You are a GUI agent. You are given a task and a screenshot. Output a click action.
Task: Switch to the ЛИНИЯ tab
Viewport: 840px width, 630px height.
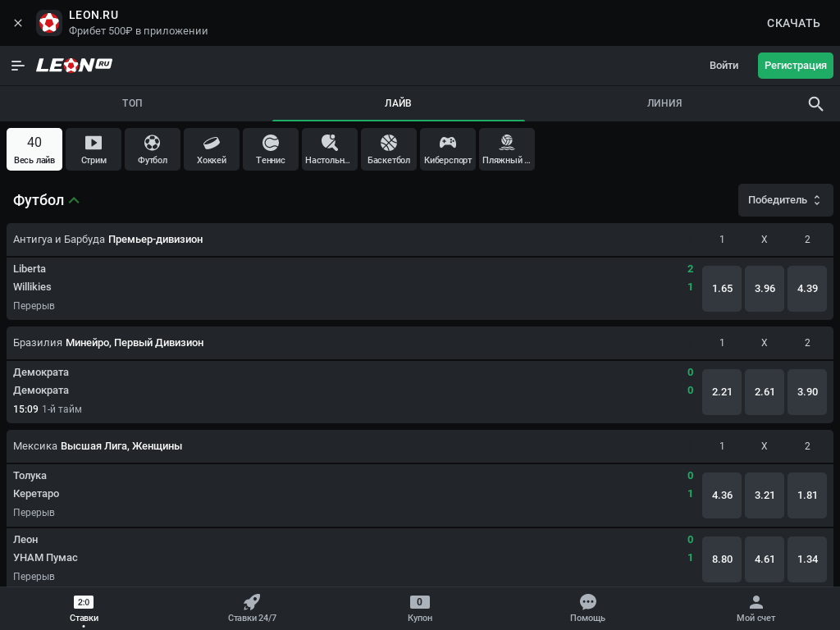coord(664,103)
